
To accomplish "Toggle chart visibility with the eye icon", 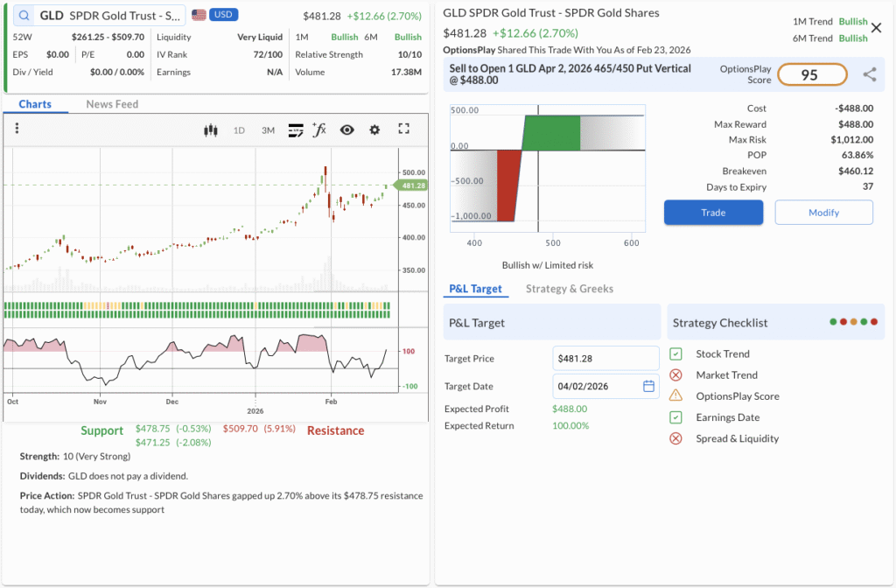I will (347, 129).
